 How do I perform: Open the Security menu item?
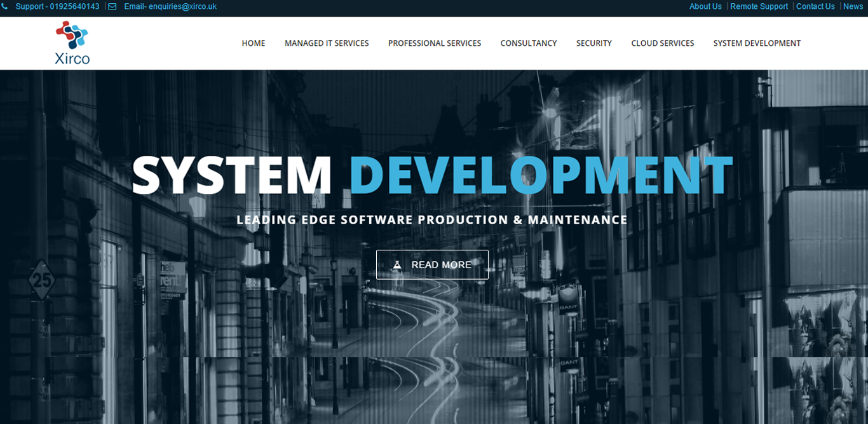pyautogui.click(x=594, y=43)
